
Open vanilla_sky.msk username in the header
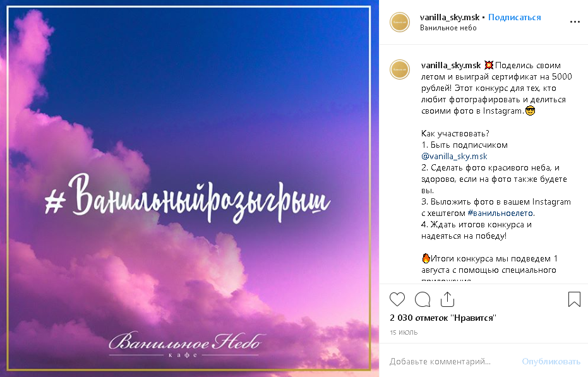[x=450, y=17]
